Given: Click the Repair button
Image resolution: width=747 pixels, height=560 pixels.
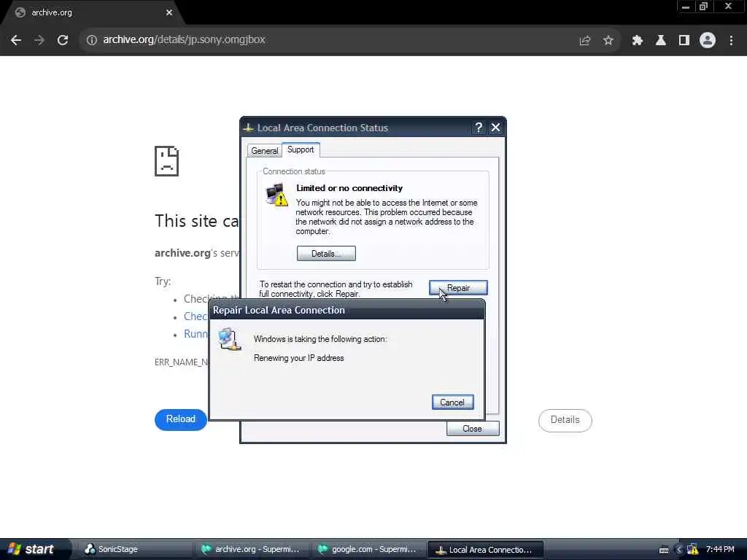Looking at the screenshot, I should pos(458,287).
